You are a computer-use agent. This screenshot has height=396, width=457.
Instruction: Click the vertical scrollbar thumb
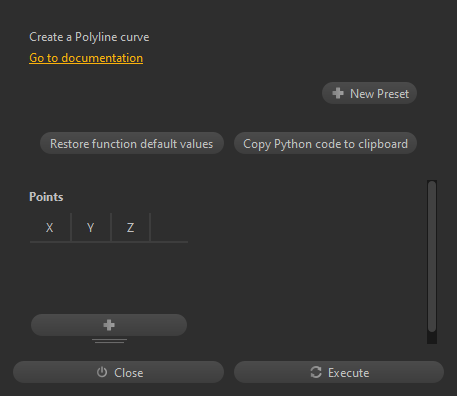(x=432, y=256)
